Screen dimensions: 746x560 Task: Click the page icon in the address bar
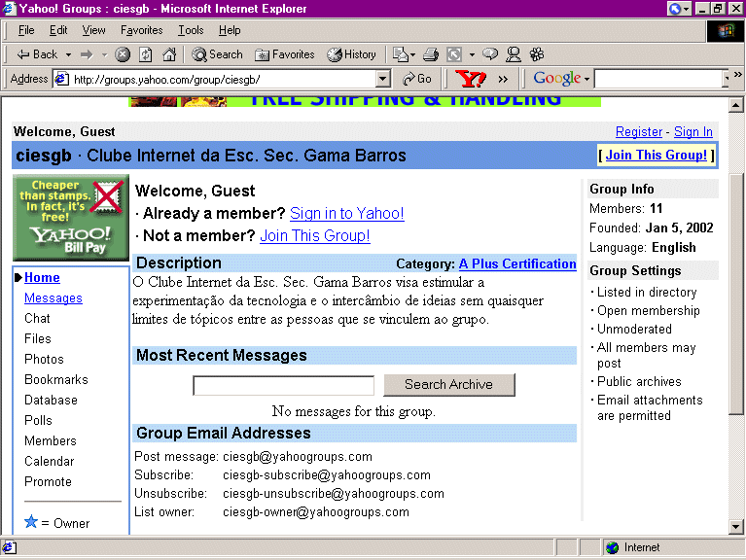click(61, 79)
